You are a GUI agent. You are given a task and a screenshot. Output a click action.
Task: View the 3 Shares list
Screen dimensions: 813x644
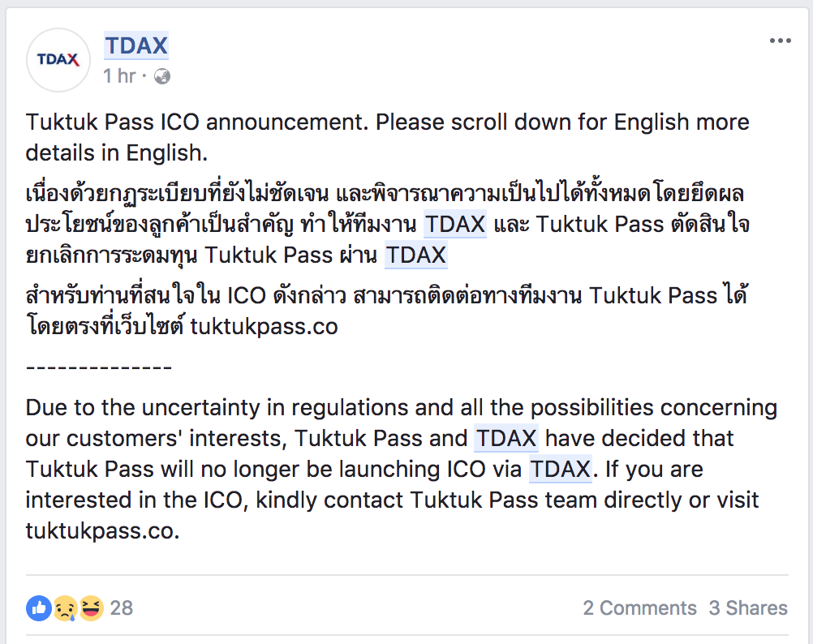coord(748,608)
